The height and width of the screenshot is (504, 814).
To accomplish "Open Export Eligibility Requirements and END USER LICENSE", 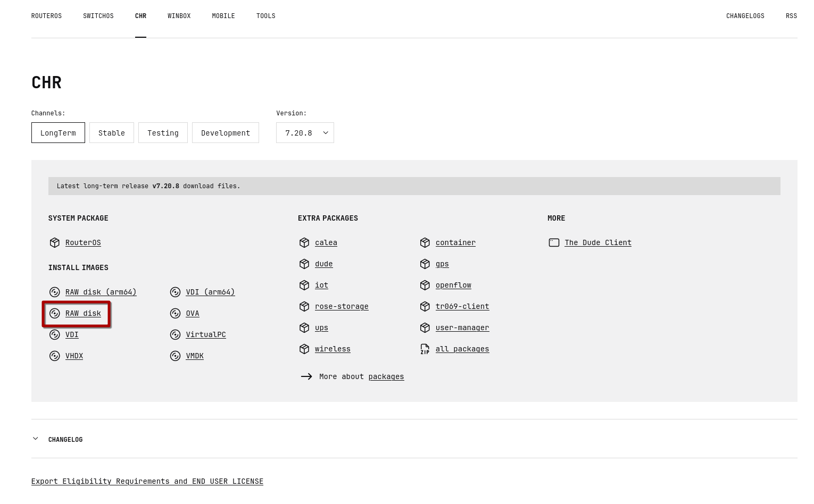I will 147,481.
